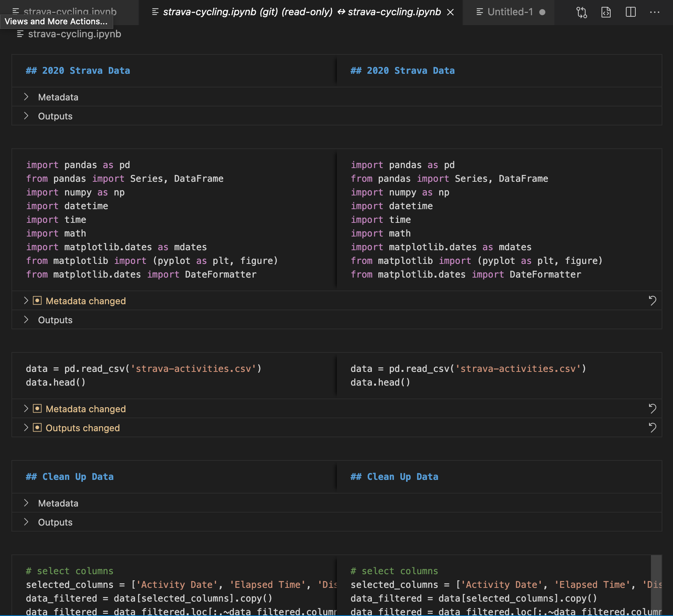Expand the Outputs changed section
The image size is (673, 616).
pos(26,427)
